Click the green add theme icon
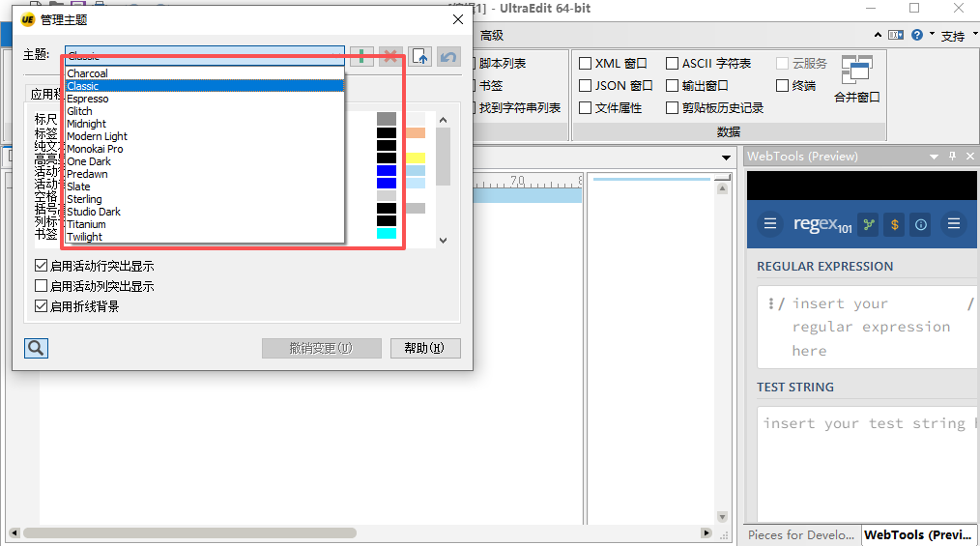This screenshot has height=546, width=980. tap(361, 57)
